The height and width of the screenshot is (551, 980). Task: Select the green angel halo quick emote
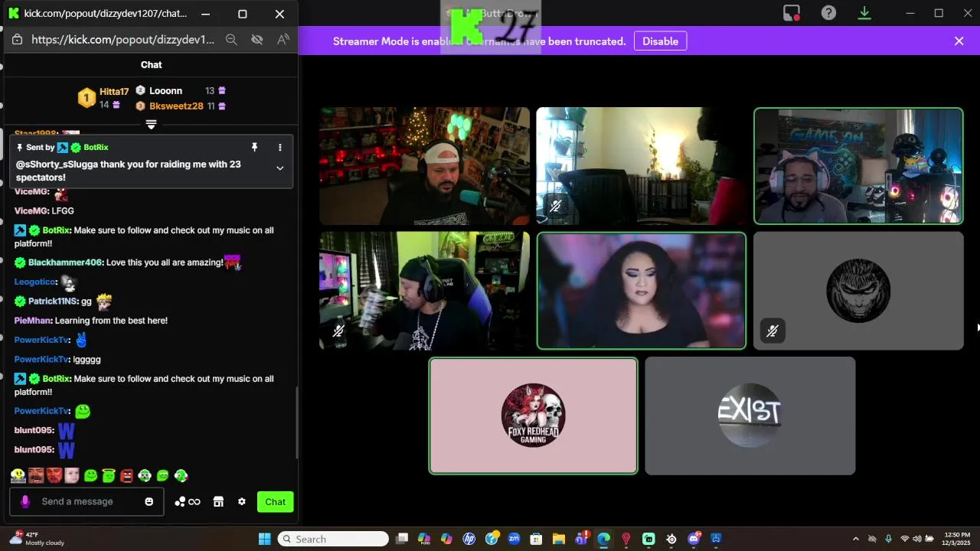[109, 475]
